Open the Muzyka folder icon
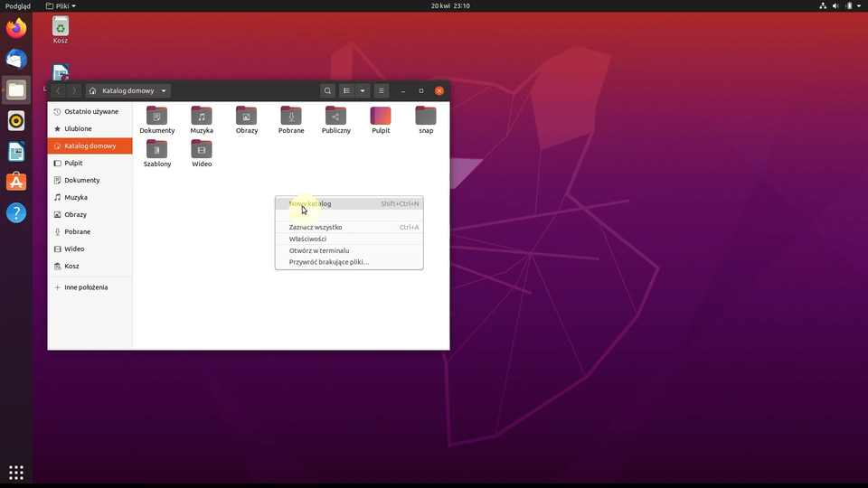868x488 pixels. point(202,116)
